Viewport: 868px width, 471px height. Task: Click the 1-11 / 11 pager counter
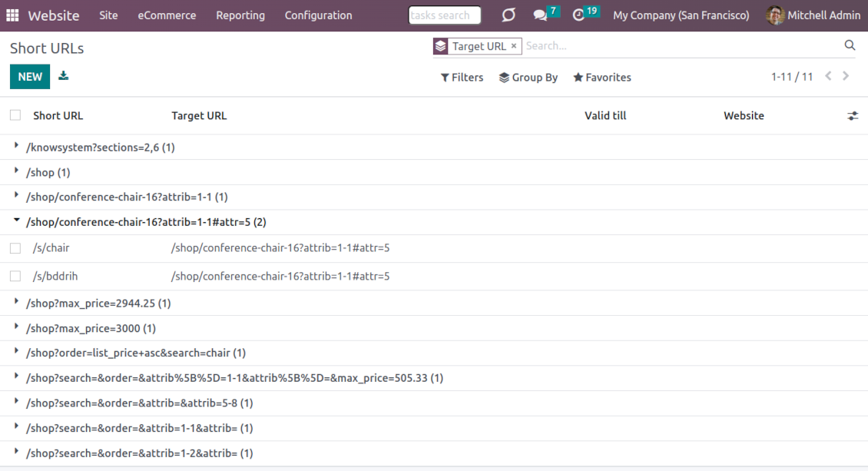(792, 77)
